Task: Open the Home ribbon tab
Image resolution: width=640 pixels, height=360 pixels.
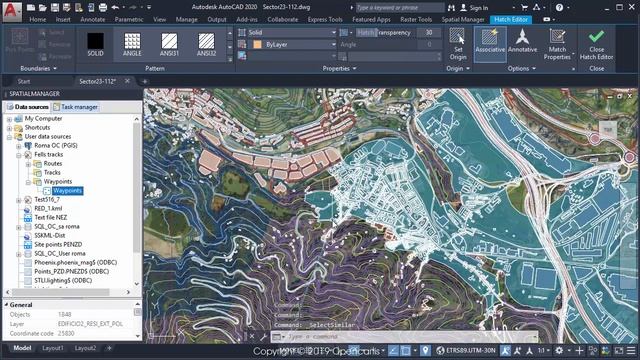Action: [38, 19]
